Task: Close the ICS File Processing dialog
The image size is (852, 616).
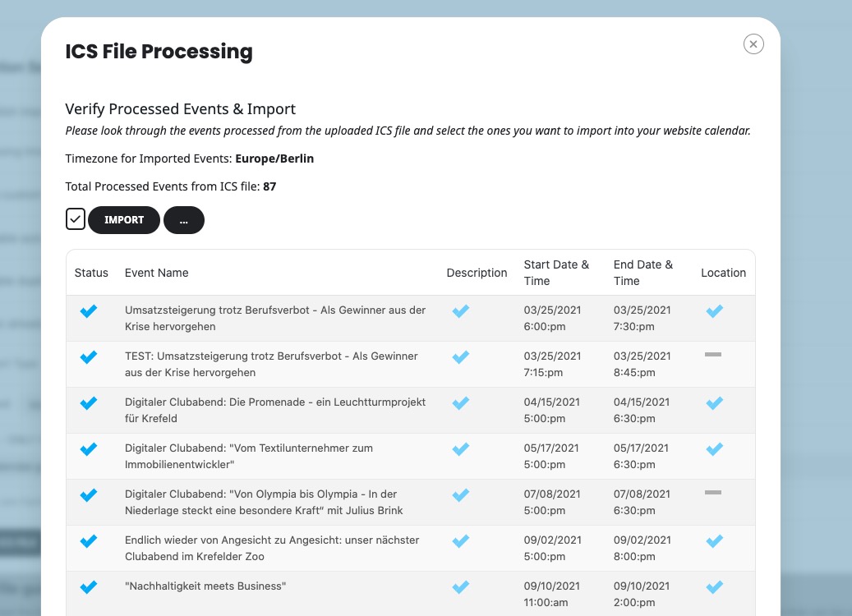Action: [x=753, y=44]
